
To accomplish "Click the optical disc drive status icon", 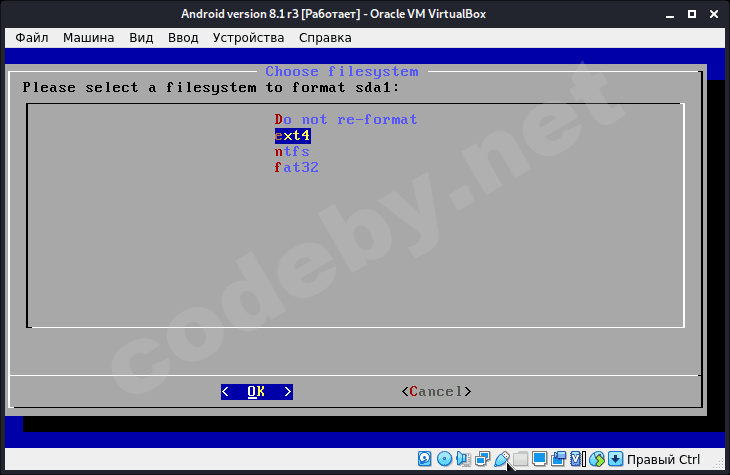I will [x=444, y=459].
